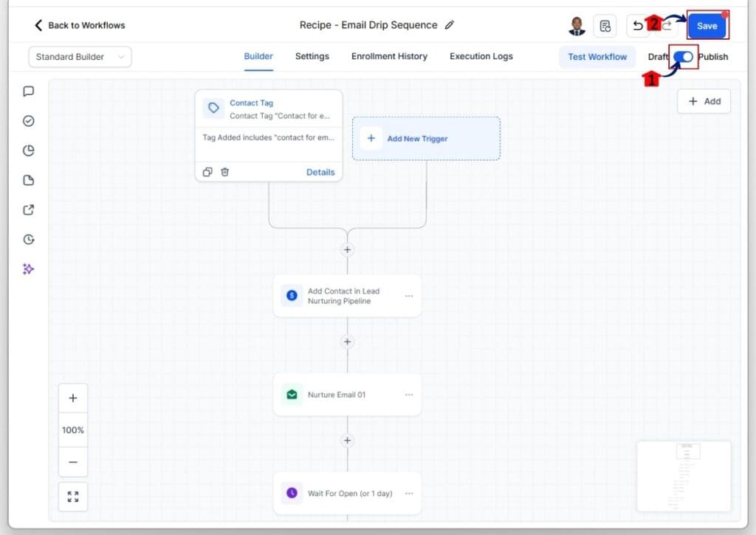Viewport: 756px width, 535px height.
Task: Click the Save button
Action: pyautogui.click(x=707, y=25)
